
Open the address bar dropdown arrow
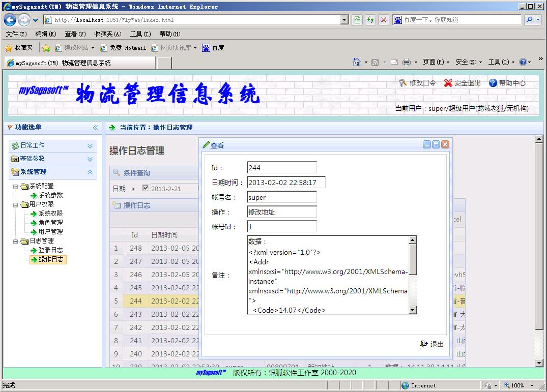(344, 20)
